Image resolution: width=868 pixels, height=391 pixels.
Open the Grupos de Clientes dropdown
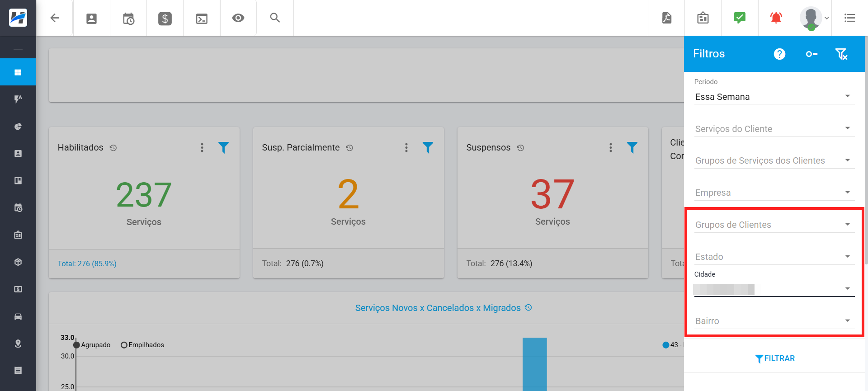point(774,225)
